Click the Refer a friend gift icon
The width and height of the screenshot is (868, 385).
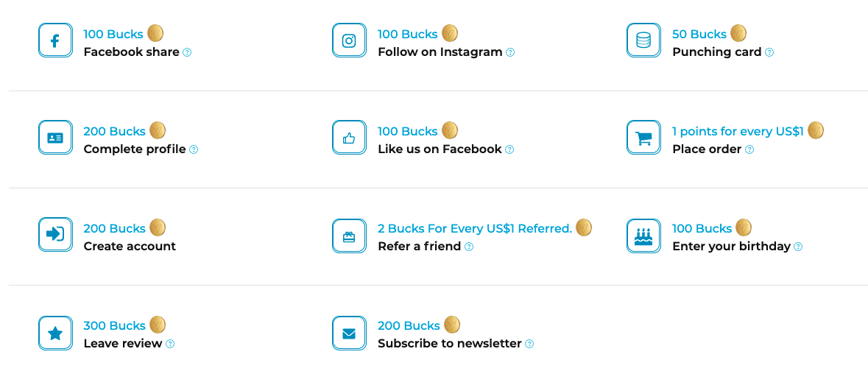point(349,236)
